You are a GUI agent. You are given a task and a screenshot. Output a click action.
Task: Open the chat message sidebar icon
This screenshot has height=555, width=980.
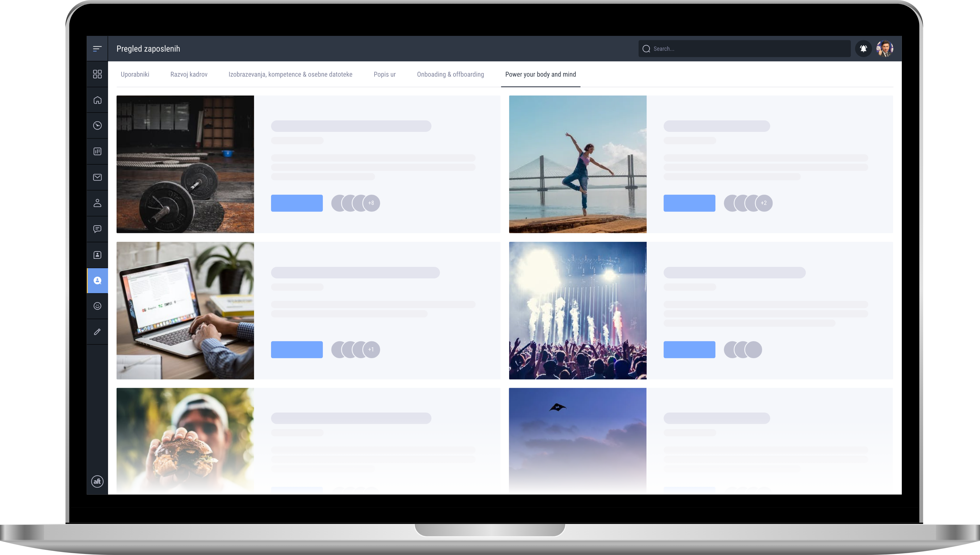97,229
